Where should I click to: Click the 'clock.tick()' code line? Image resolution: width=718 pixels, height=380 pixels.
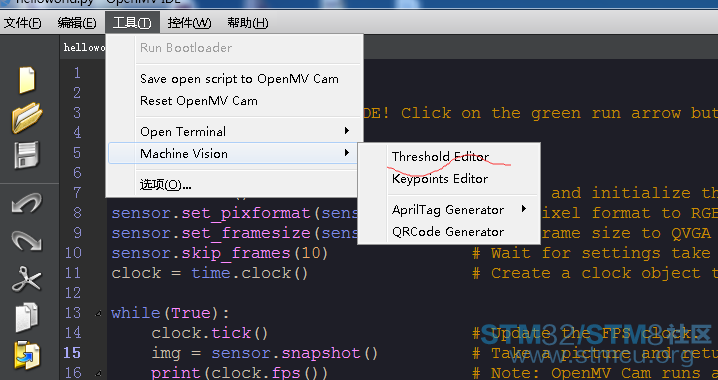pyautogui.click(x=210, y=333)
